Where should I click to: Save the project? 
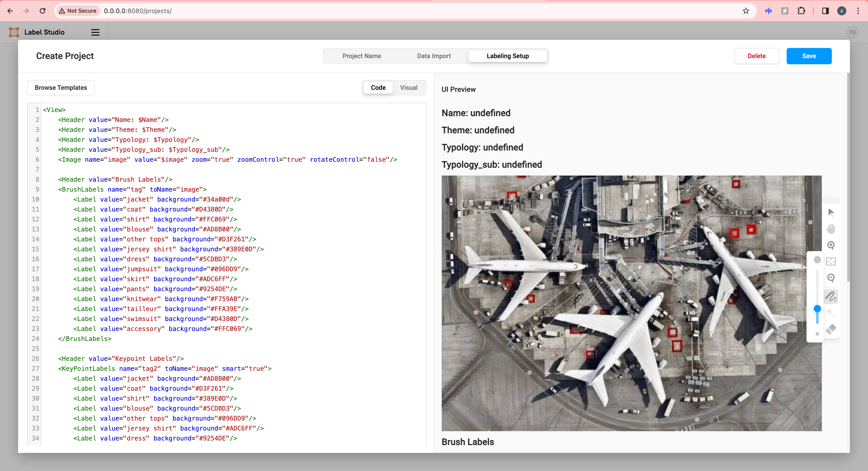(809, 56)
